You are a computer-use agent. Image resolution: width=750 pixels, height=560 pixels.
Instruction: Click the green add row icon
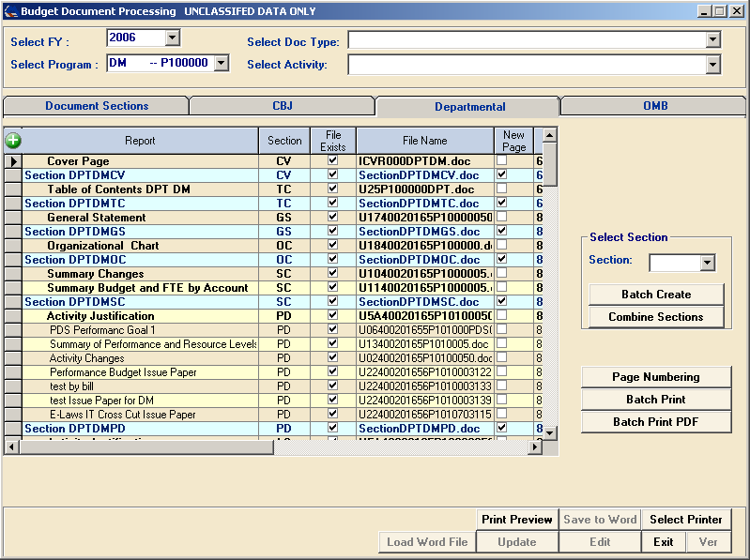tap(13, 141)
